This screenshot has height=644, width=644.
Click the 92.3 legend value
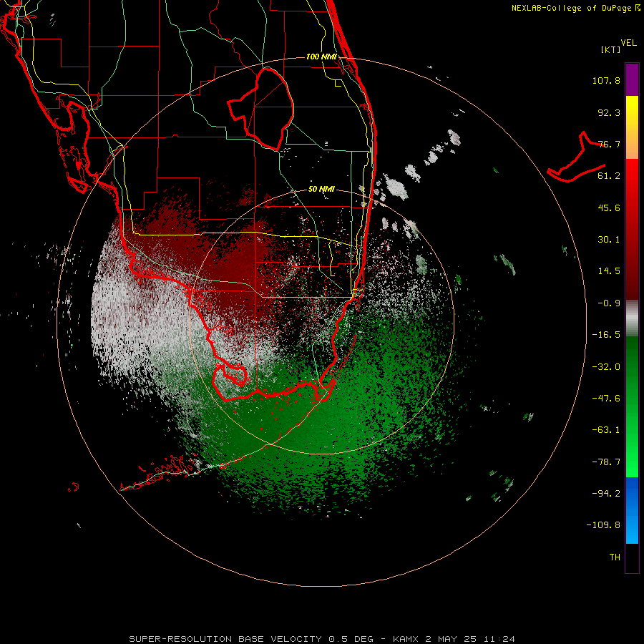point(609,112)
